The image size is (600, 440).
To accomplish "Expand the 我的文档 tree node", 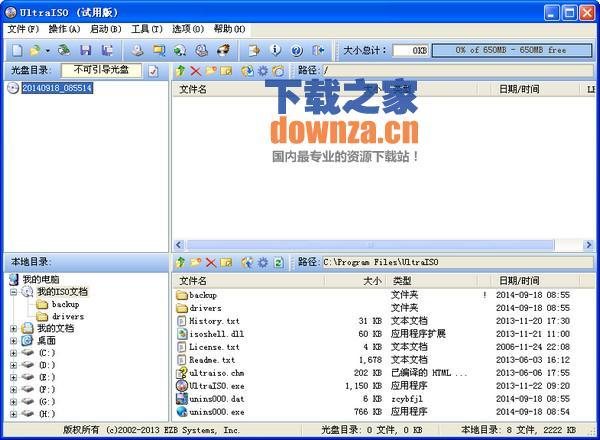I will tap(13, 328).
